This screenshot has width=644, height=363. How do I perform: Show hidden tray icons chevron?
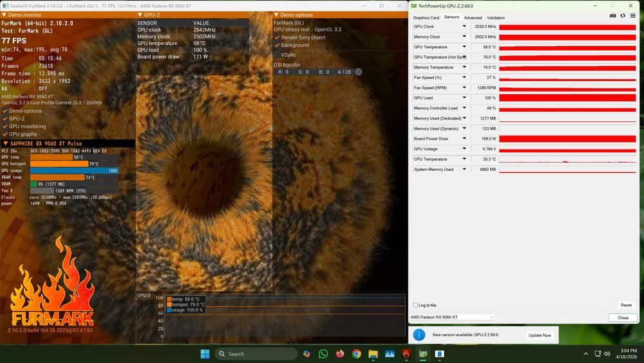tap(585, 353)
